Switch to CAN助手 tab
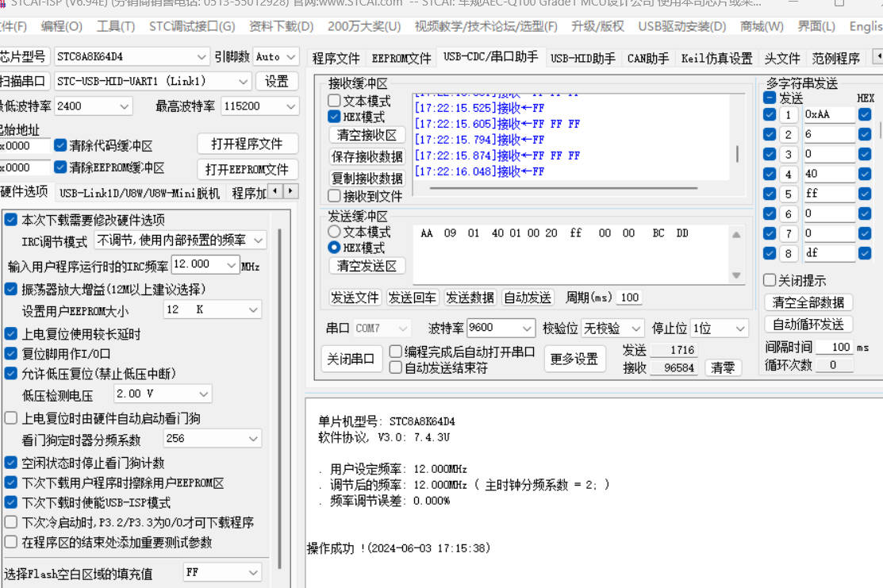This screenshot has height=588, width=883. point(648,58)
